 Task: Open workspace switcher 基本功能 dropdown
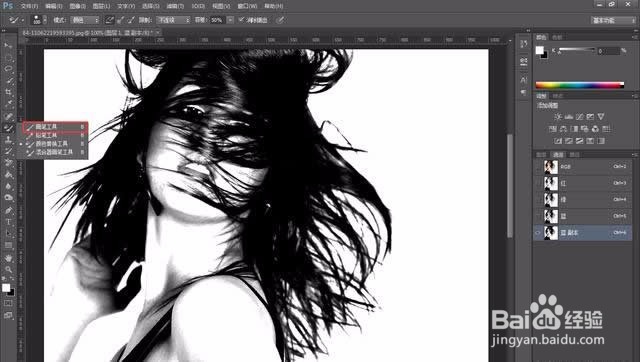(x=613, y=20)
